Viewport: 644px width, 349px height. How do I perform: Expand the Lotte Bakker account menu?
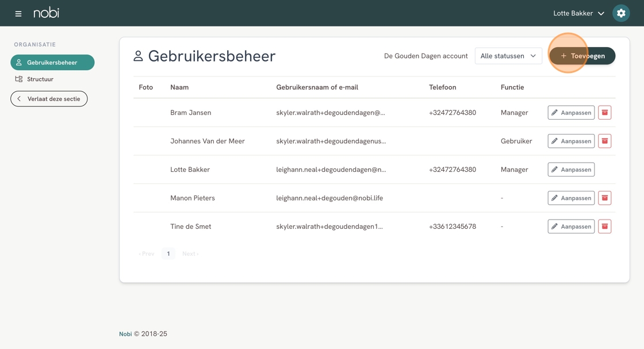[x=578, y=13]
